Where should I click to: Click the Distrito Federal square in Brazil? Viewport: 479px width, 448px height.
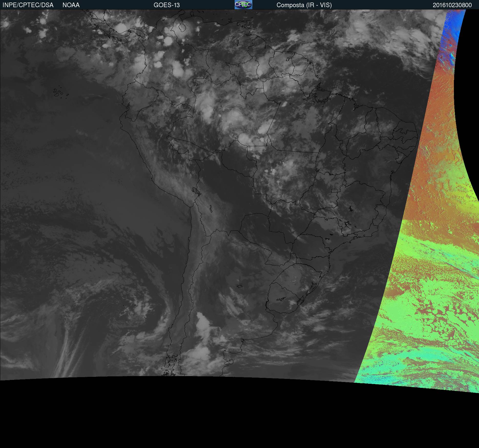click(x=334, y=191)
